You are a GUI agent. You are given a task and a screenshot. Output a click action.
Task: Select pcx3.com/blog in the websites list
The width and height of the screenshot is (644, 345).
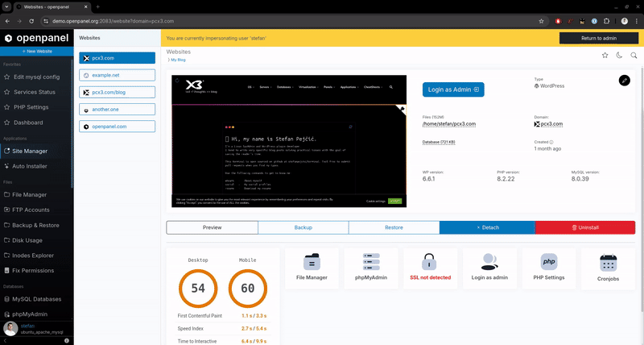[x=117, y=92]
